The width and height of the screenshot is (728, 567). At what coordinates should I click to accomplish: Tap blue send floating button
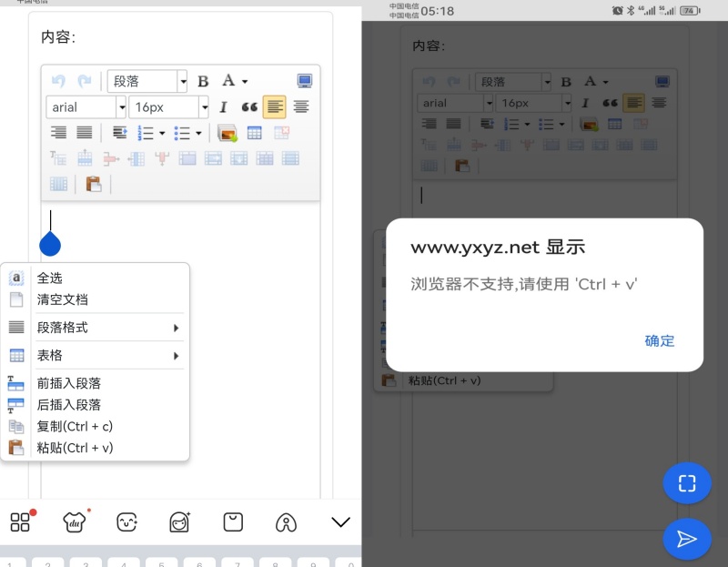point(687,539)
